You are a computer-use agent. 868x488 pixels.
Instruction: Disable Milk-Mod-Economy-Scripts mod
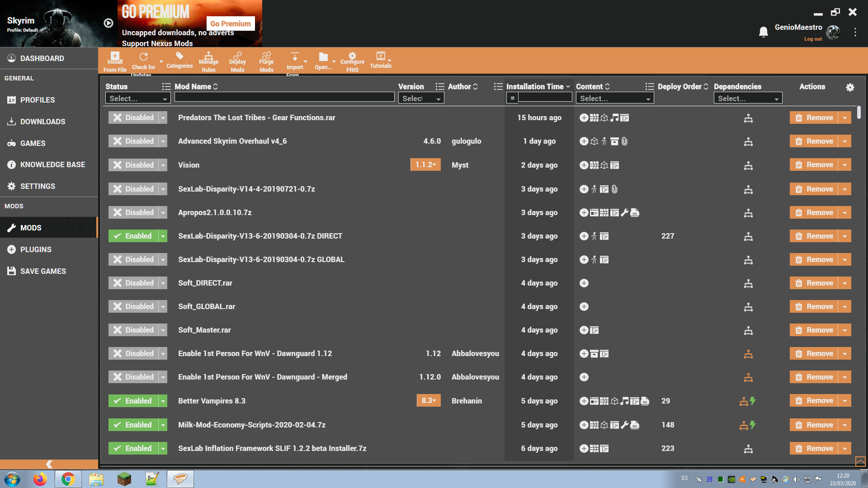click(x=134, y=425)
